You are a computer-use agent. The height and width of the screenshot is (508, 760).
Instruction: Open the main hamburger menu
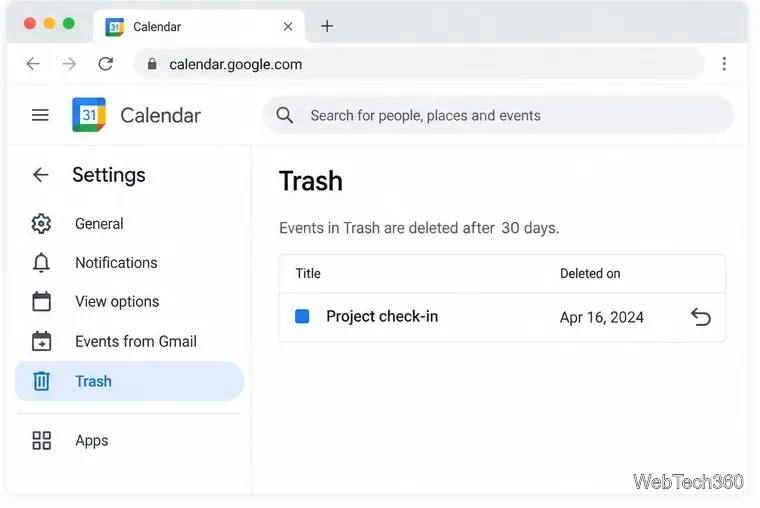40,115
